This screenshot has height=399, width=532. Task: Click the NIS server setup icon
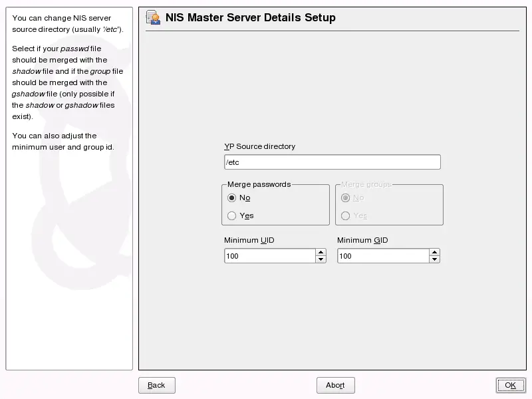point(152,17)
